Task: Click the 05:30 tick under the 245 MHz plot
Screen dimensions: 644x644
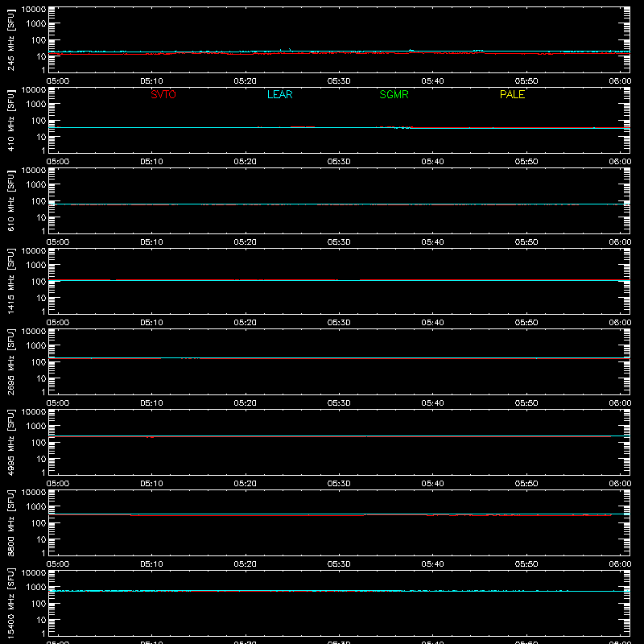Action: (x=339, y=81)
